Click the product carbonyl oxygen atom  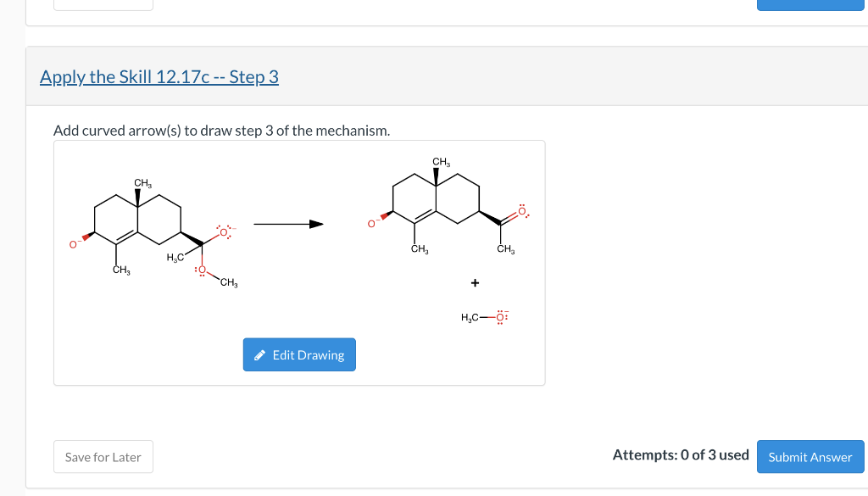click(x=522, y=211)
